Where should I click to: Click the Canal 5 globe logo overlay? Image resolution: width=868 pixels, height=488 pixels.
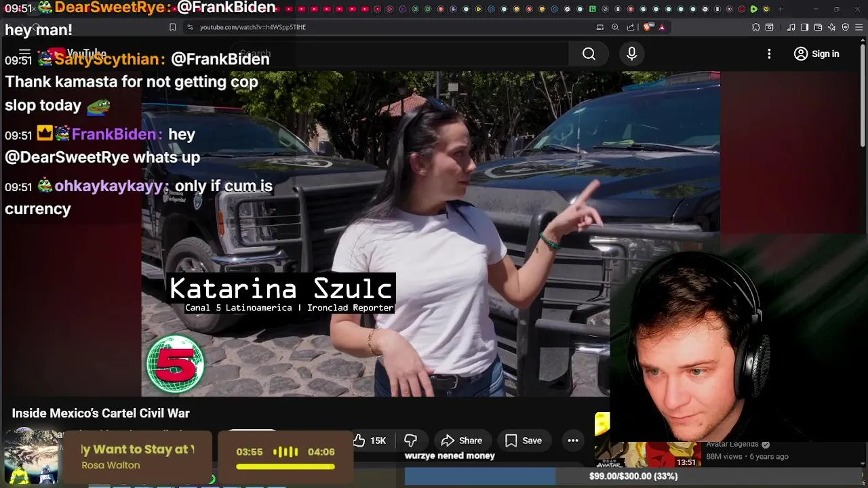point(176,364)
